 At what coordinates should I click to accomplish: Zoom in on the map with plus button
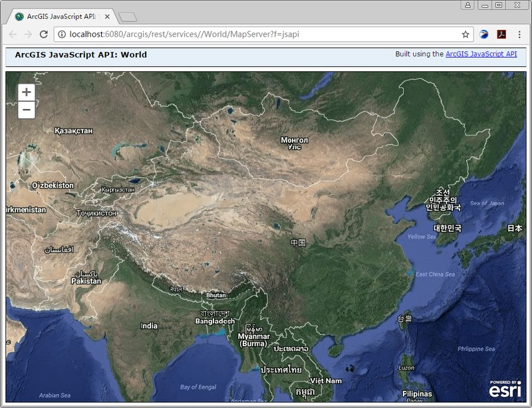point(27,92)
